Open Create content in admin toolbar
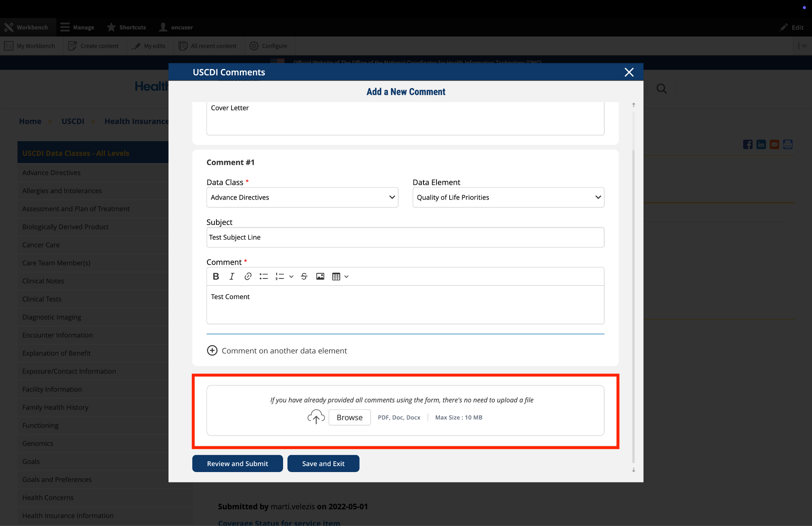Screen dimensions: 812x526 94,46
